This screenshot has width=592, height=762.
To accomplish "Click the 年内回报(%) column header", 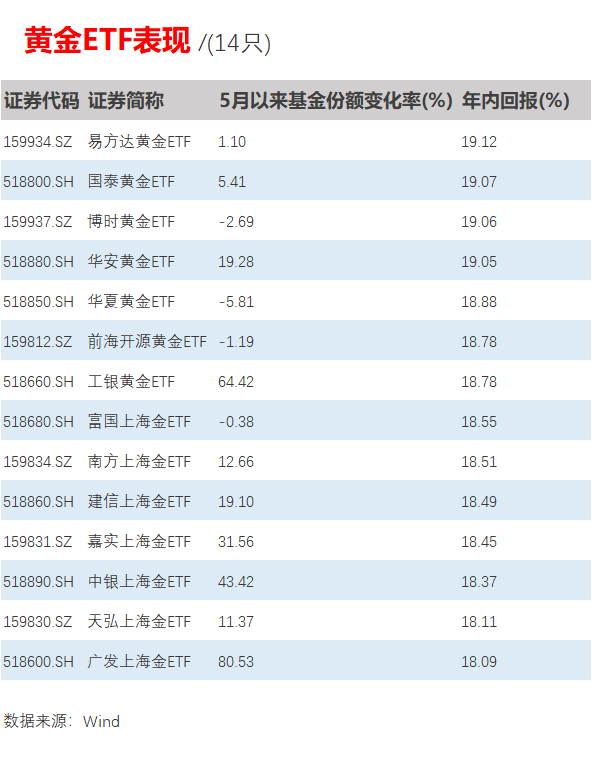I will [516, 101].
